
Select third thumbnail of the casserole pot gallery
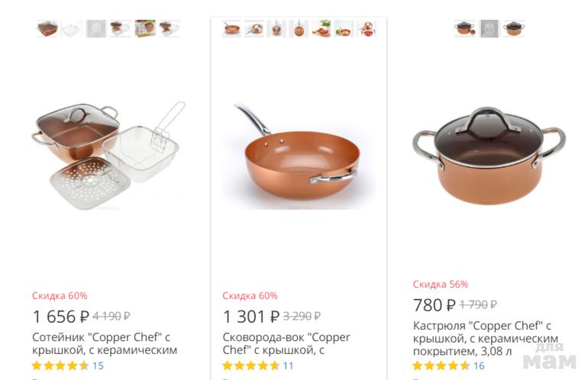tap(514, 29)
